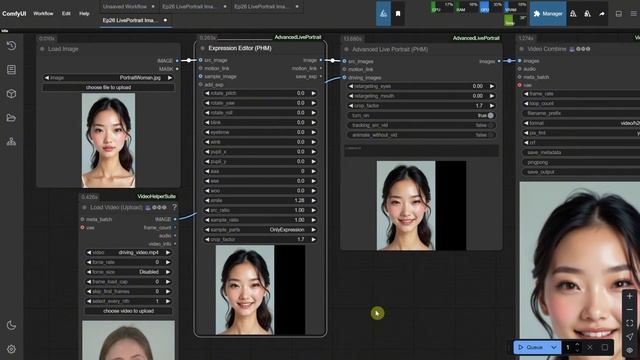Toggle link visibility eye icon

(629, 350)
